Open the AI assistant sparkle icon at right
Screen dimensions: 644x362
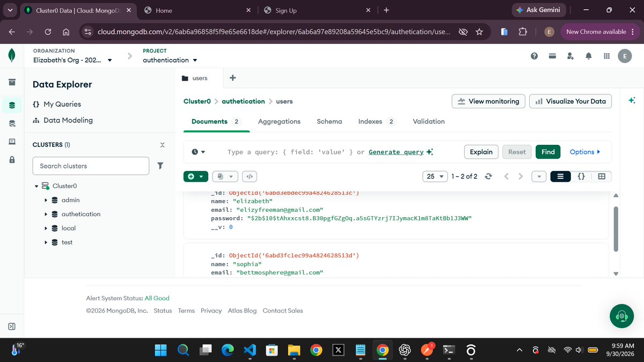(632, 100)
